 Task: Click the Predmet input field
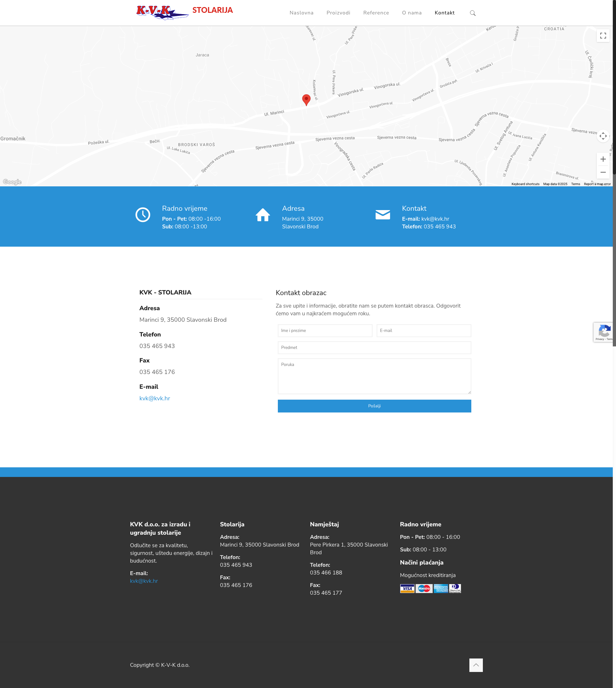pos(374,348)
